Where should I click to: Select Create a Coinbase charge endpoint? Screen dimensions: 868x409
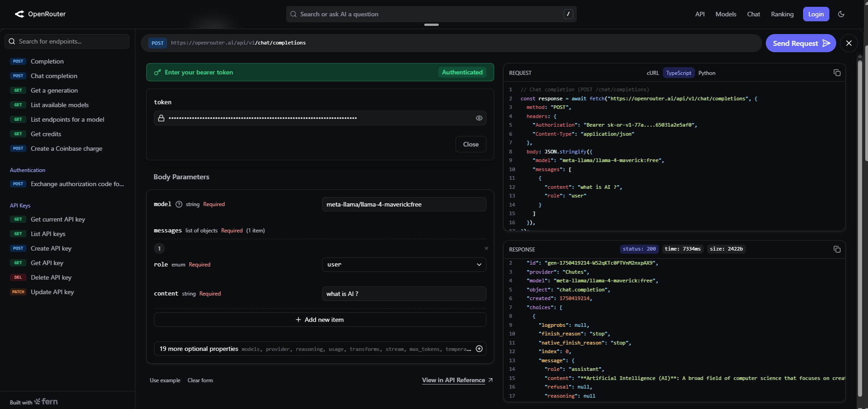tap(67, 148)
